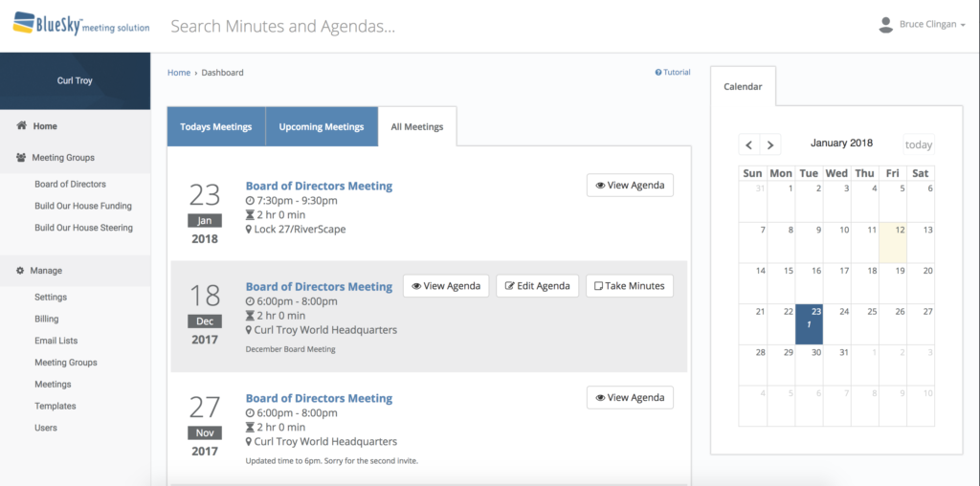Open the Tutorial help link
The height and width of the screenshot is (486, 980).
[673, 73]
